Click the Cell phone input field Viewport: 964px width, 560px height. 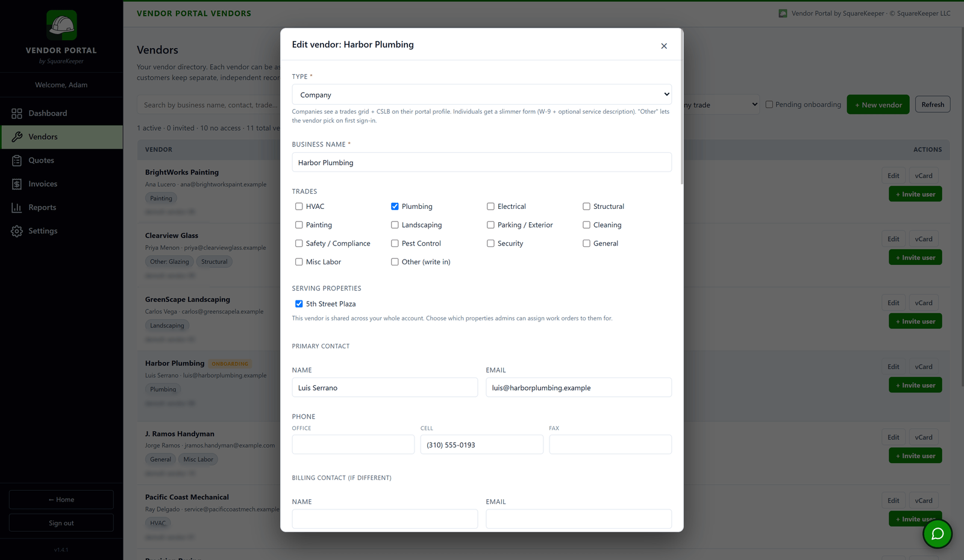coord(482,444)
